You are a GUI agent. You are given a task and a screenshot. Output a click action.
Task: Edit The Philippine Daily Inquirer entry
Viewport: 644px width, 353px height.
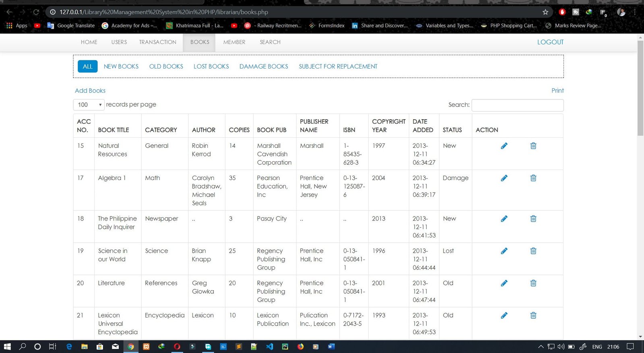(x=504, y=219)
